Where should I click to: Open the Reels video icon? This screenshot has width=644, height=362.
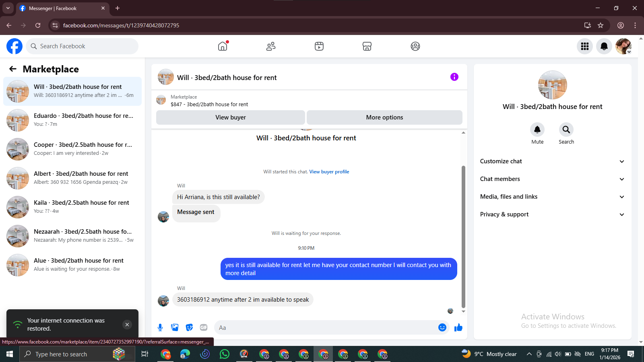pyautogui.click(x=319, y=46)
